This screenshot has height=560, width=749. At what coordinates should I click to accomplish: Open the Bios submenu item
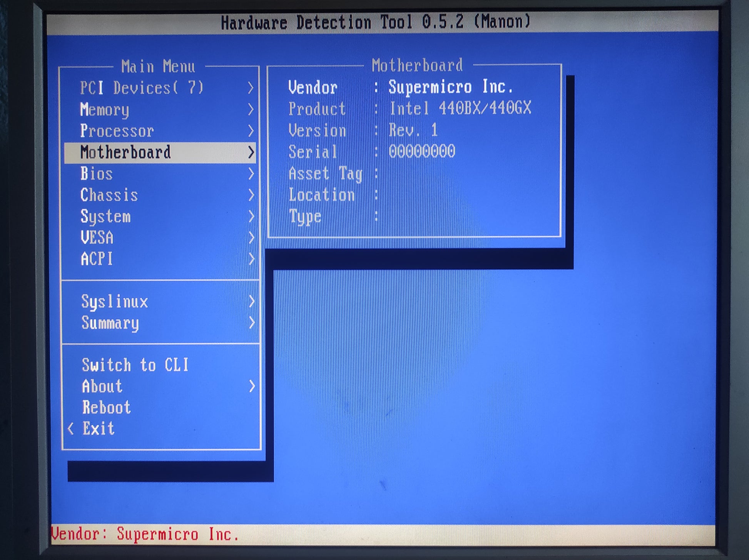click(x=97, y=174)
